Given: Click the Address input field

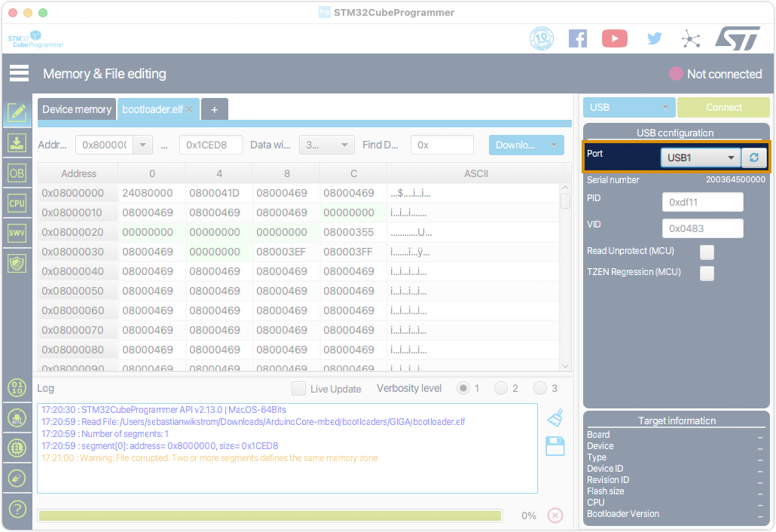Looking at the screenshot, I should (105, 145).
